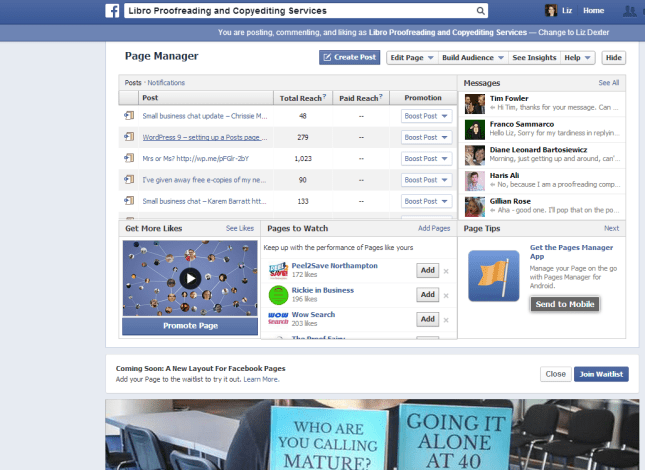
Task: Click Pages Manager flag app icon
Action: (494, 276)
